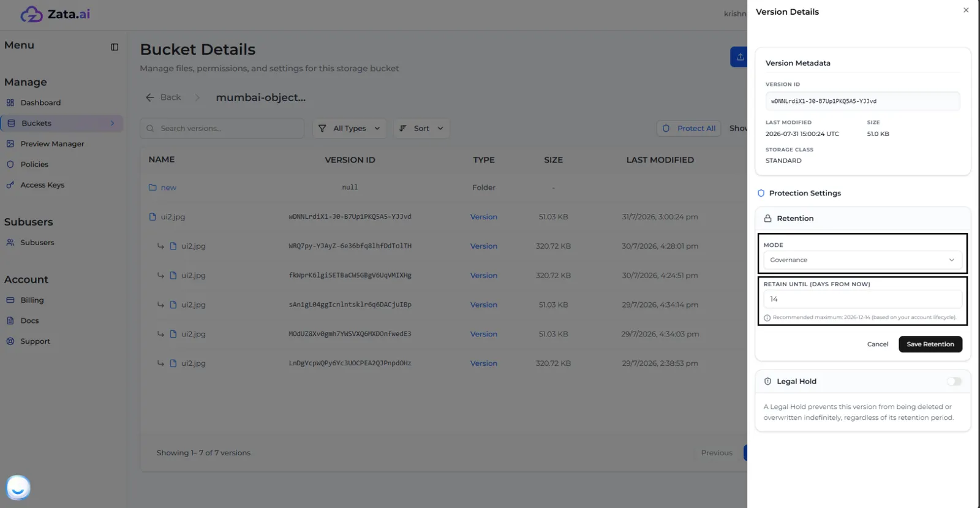
Task: Click the Access Keys key icon
Action: click(x=10, y=185)
